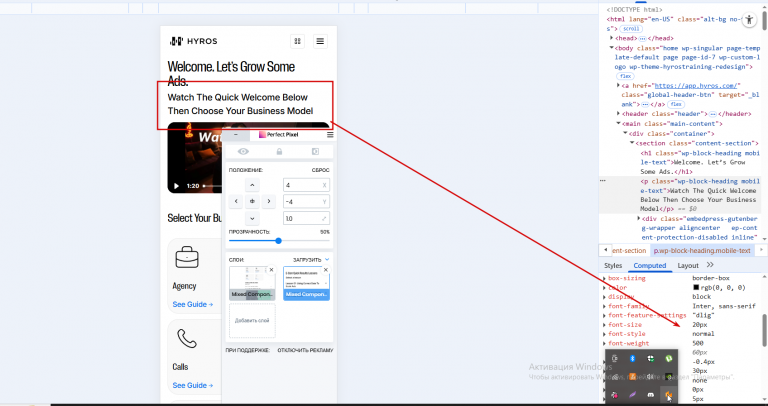Image resolution: width=768 pixels, height=406 pixels.
Task: Expand the head element in DOM tree
Action: [612, 38]
